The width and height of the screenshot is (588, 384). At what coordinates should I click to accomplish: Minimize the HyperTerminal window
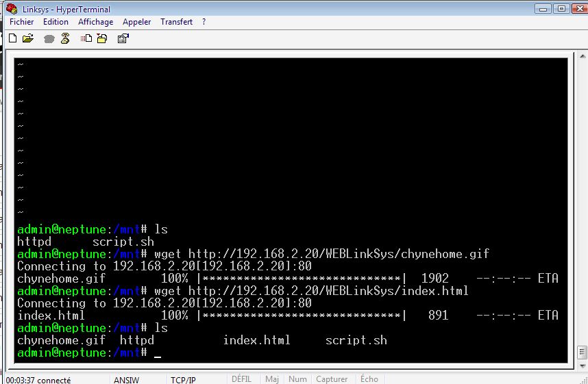coord(543,8)
